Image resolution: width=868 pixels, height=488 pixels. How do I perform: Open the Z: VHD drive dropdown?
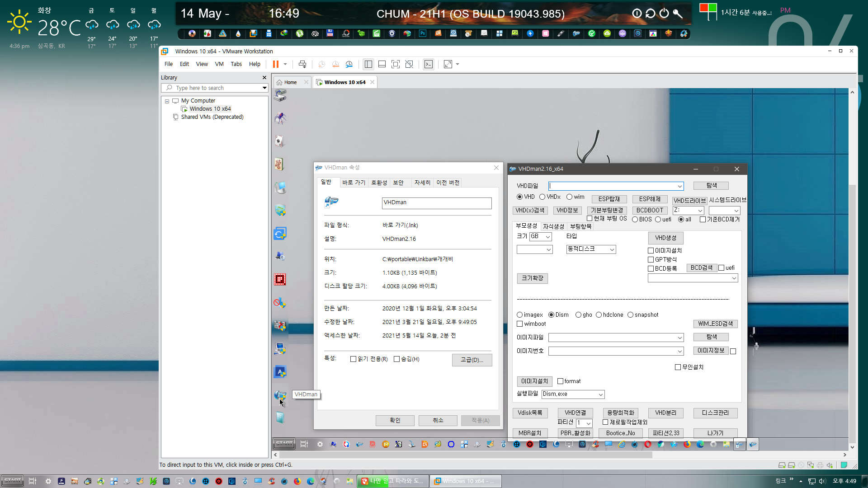click(700, 211)
